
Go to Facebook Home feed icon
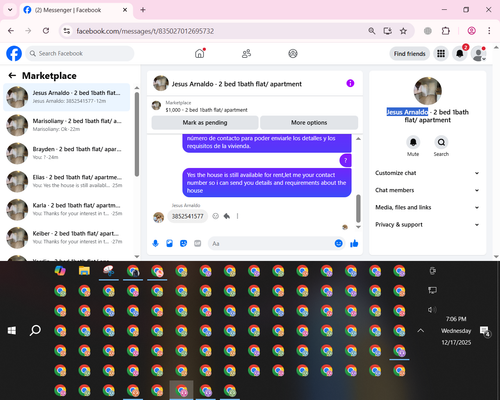pyautogui.click(x=200, y=53)
